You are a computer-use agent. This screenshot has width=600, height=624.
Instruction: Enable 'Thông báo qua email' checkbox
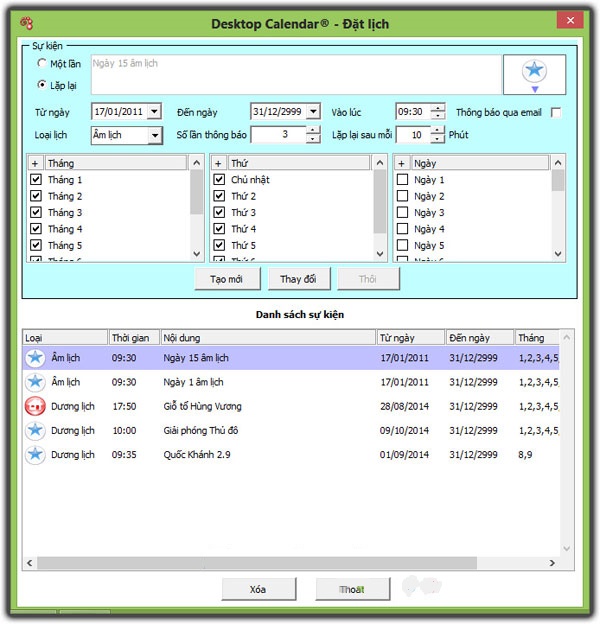coord(556,113)
